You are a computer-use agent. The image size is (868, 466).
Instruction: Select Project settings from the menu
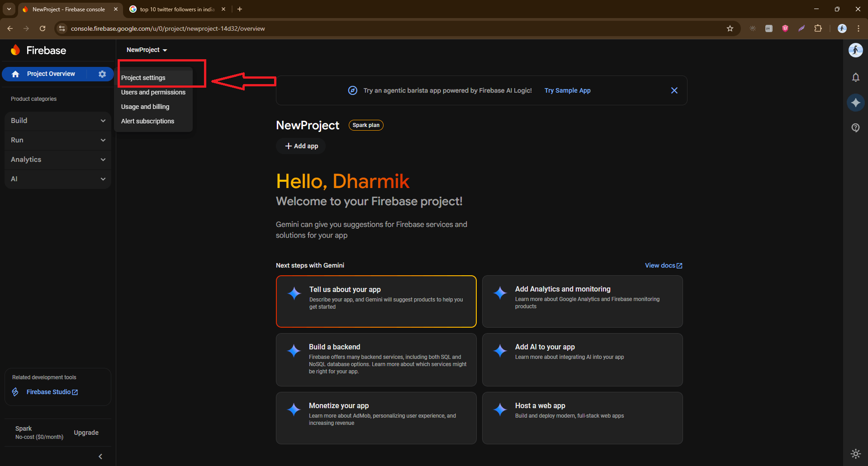click(154, 78)
